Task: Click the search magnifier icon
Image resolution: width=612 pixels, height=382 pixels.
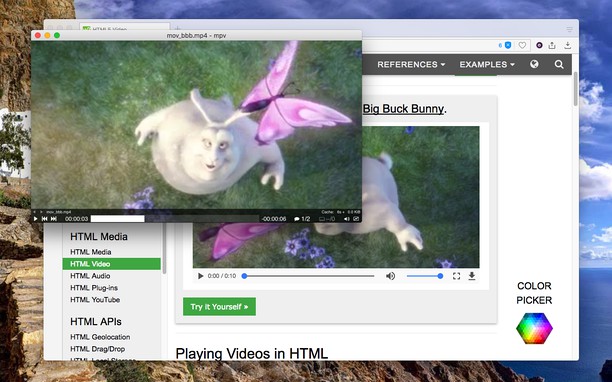Action: (x=559, y=64)
